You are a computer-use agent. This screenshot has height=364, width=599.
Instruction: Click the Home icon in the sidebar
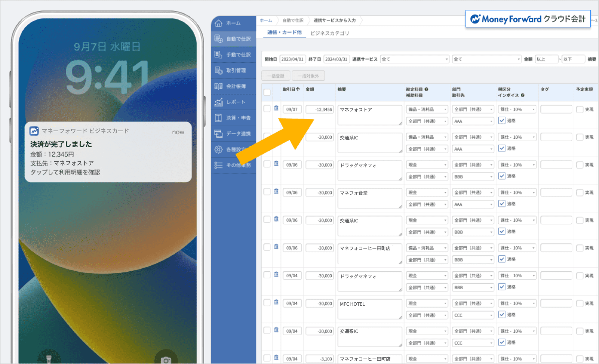219,23
